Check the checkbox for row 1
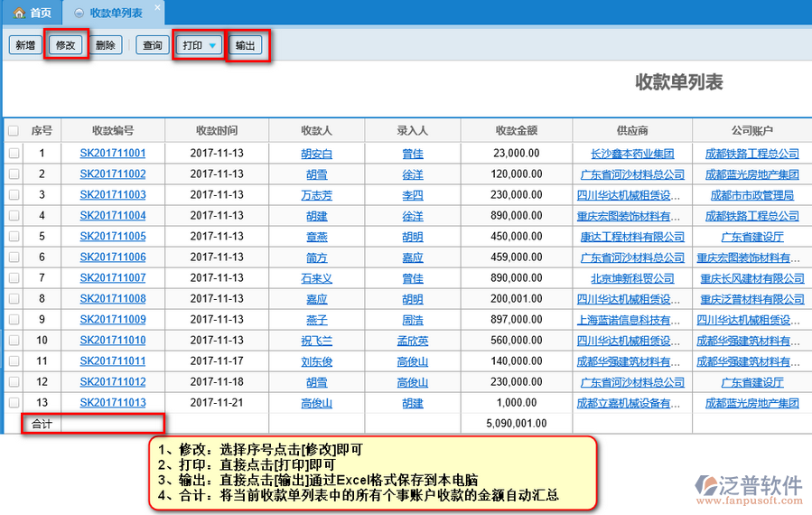The image size is (812, 515). pyautogui.click(x=14, y=154)
